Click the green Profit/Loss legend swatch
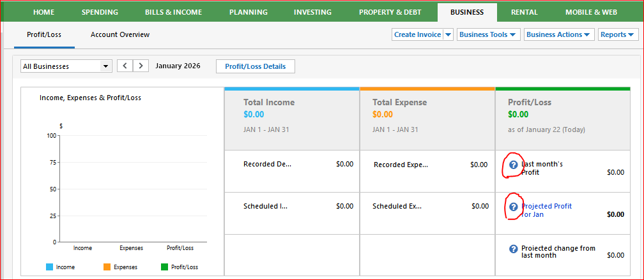 click(164, 267)
